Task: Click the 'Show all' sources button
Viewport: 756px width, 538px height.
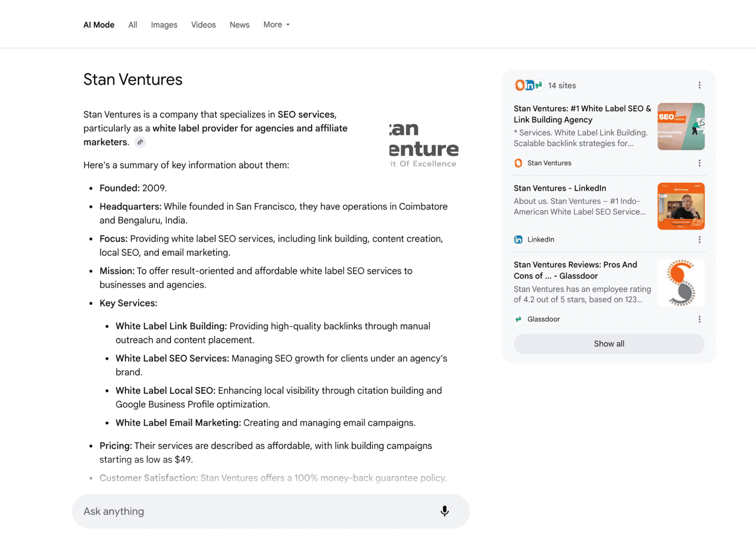Action: coord(609,344)
